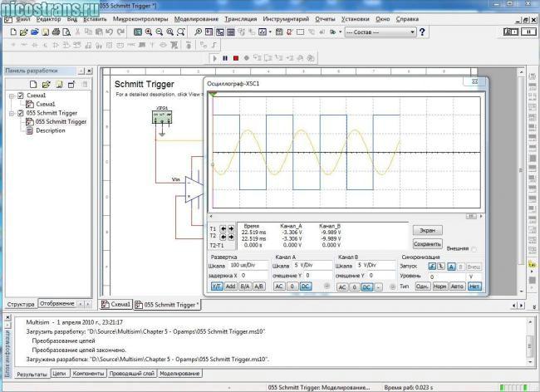Click the Save diskette icon
This screenshot has height=392, width=540.
point(45,32)
